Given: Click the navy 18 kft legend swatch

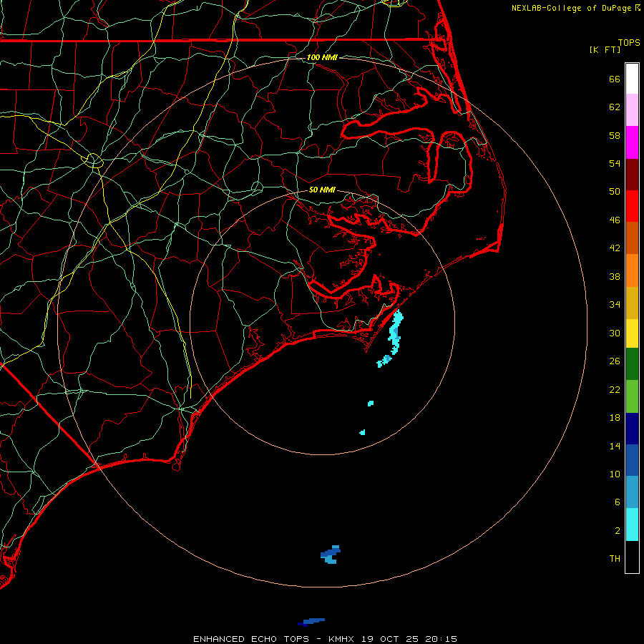Looking at the screenshot, I should click(x=632, y=429).
